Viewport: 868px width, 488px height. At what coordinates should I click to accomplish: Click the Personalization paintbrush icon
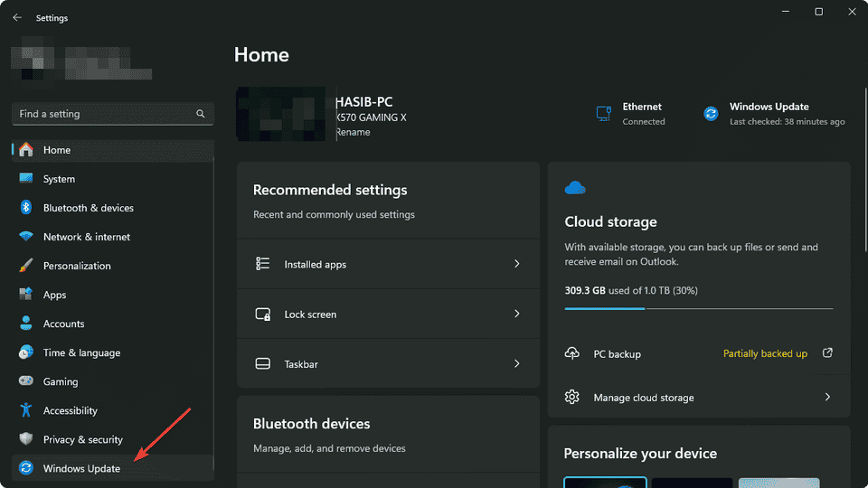point(26,265)
